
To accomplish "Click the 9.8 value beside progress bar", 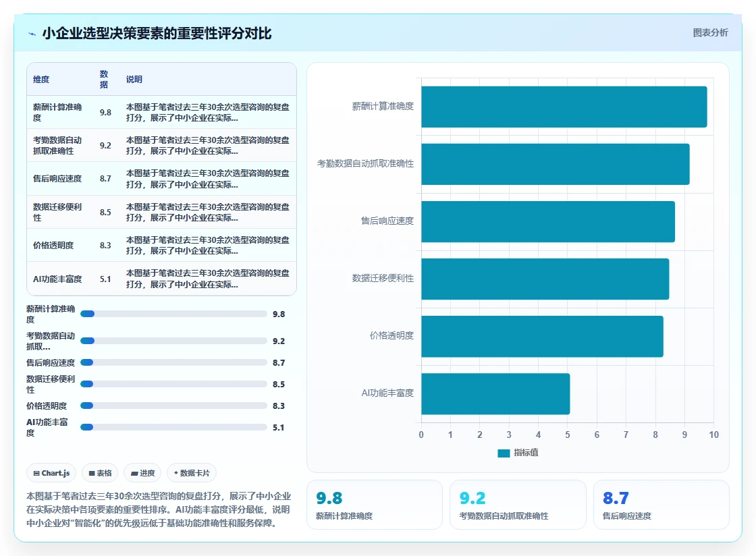I will point(279,314).
